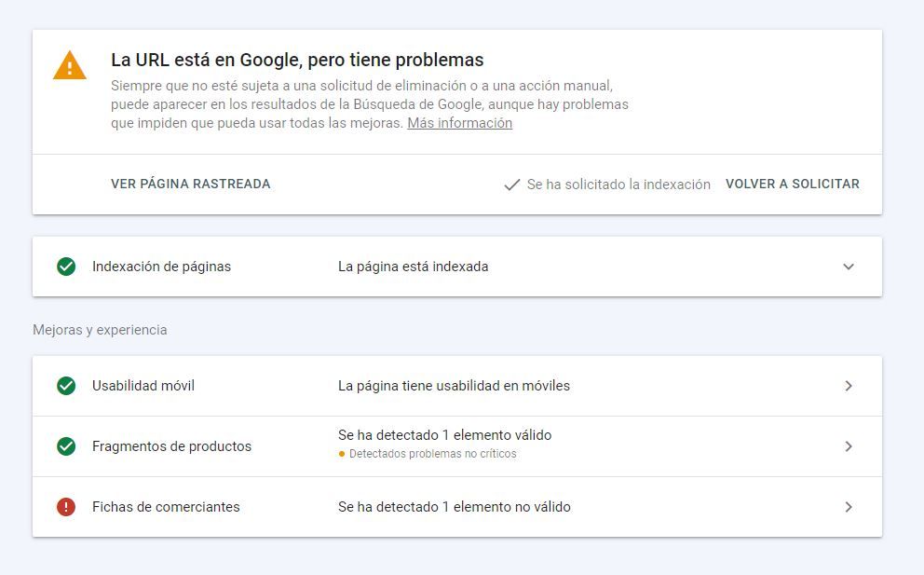924x575 pixels.
Task: Open Fragmentos de productos details arrow
Action: (849, 446)
